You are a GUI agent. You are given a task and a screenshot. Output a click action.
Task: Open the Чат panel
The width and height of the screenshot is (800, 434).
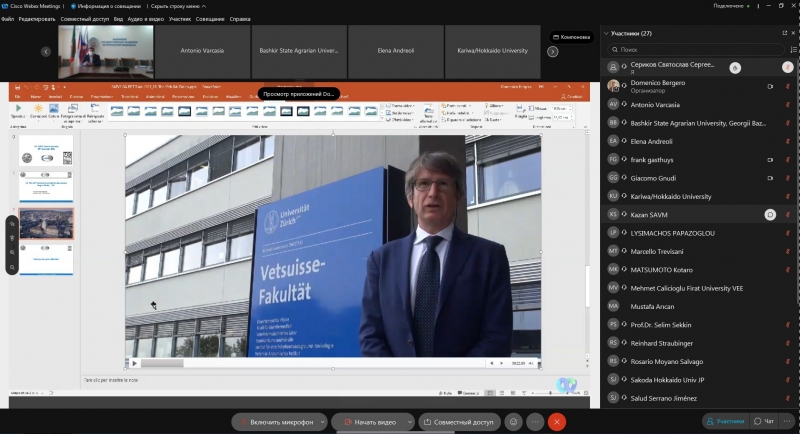pyautogui.click(x=764, y=421)
